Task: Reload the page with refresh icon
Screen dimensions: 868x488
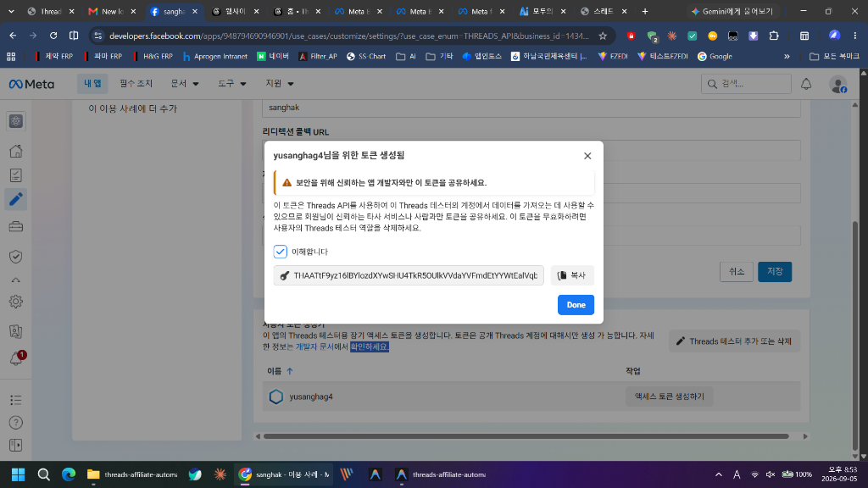Action: point(53,36)
